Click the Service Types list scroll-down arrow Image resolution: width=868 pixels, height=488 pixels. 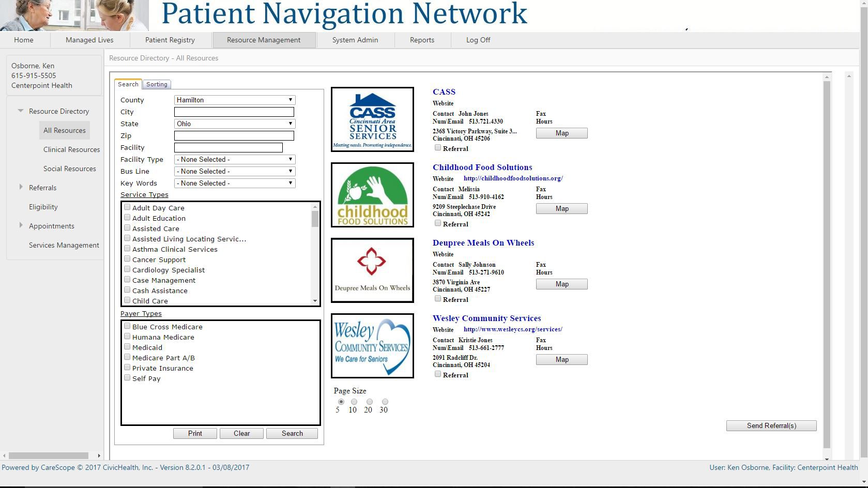point(315,300)
